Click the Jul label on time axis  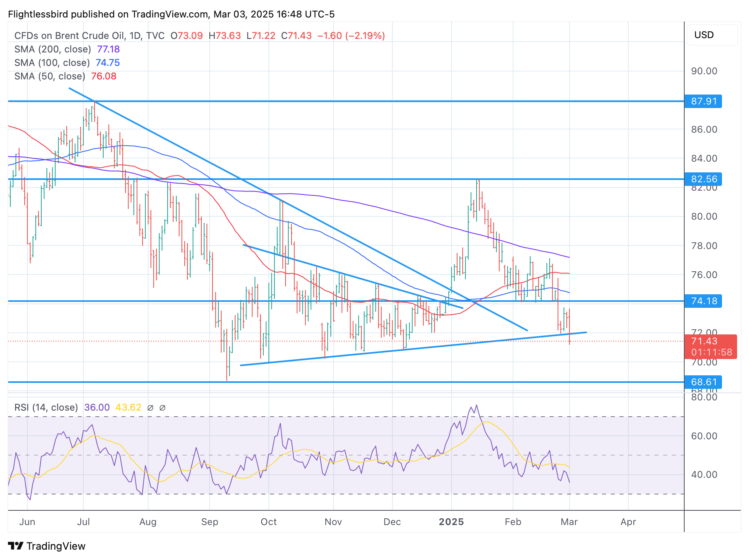[x=83, y=522]
